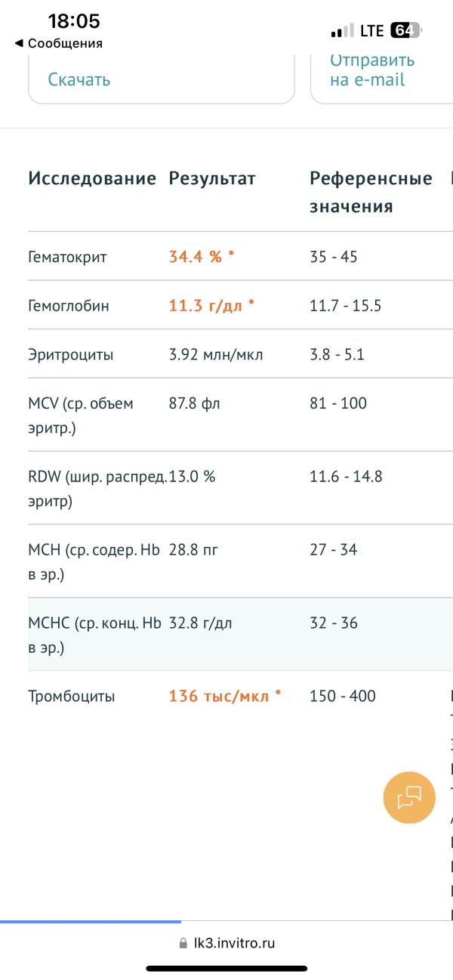Tap the lk3.invitro.ru address bar

[x=226, y=943]
